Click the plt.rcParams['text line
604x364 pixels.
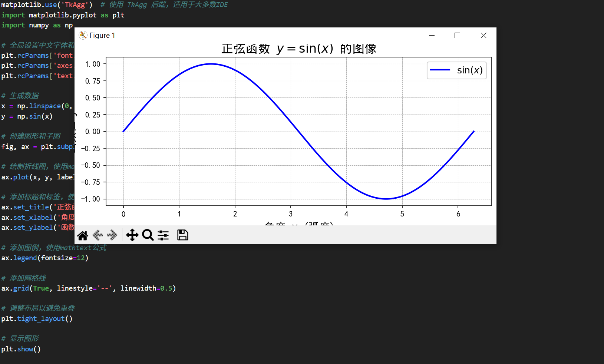click(x=37, y=76)
